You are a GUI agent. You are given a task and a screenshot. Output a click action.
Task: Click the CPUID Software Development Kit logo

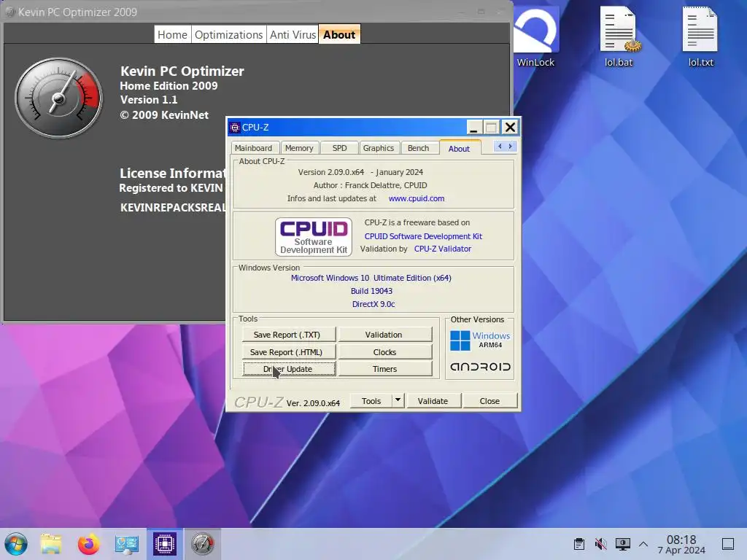314,237
